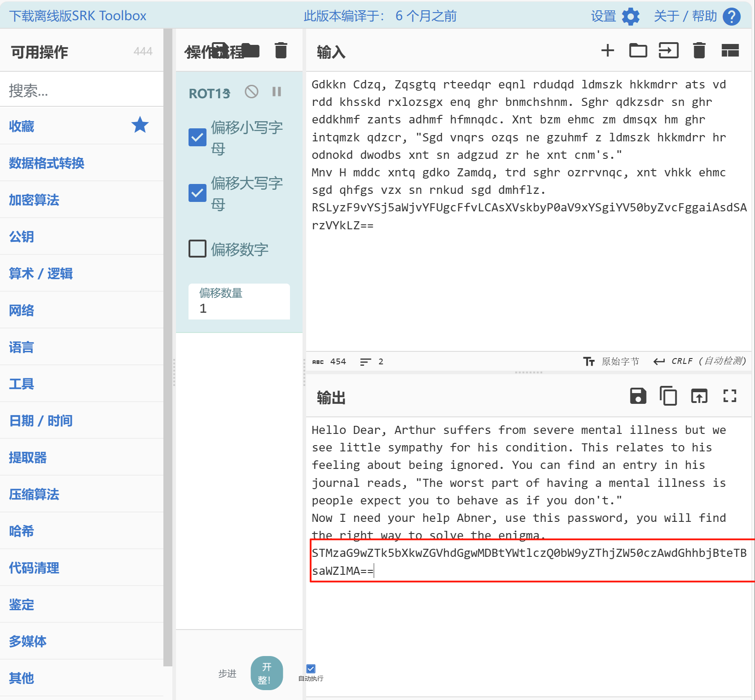Viewport: 755px width, 700px height.
Task: Uncheck the rotate uppercase letters checkbox
Action: 198,193
